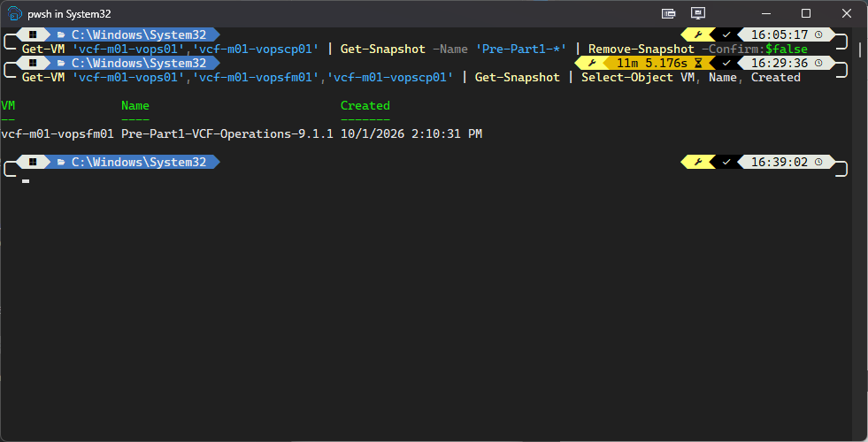The image size is (868, 442).
Task: Click the stacked-windows icon in the title bar
Action: (x=669, y=14)
